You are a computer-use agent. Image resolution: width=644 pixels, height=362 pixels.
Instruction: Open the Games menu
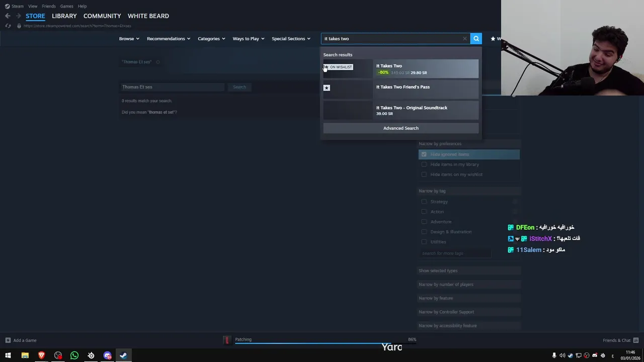[66, 6]
